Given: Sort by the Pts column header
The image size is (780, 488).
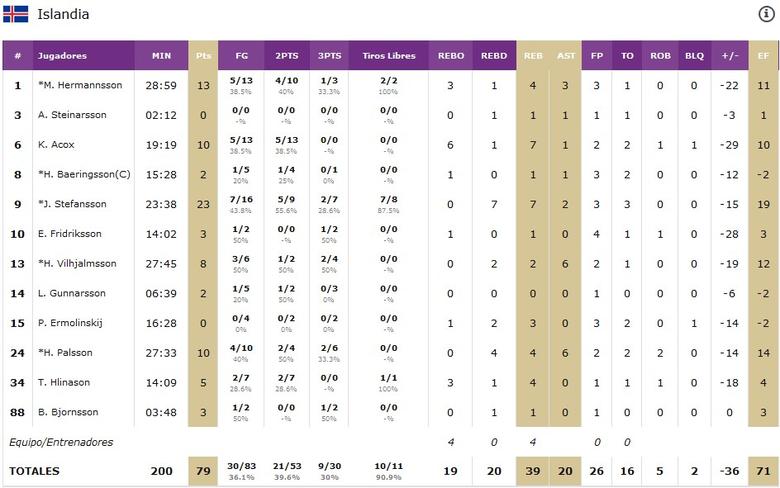Looking at the screenshot, I should coord(203,56).
